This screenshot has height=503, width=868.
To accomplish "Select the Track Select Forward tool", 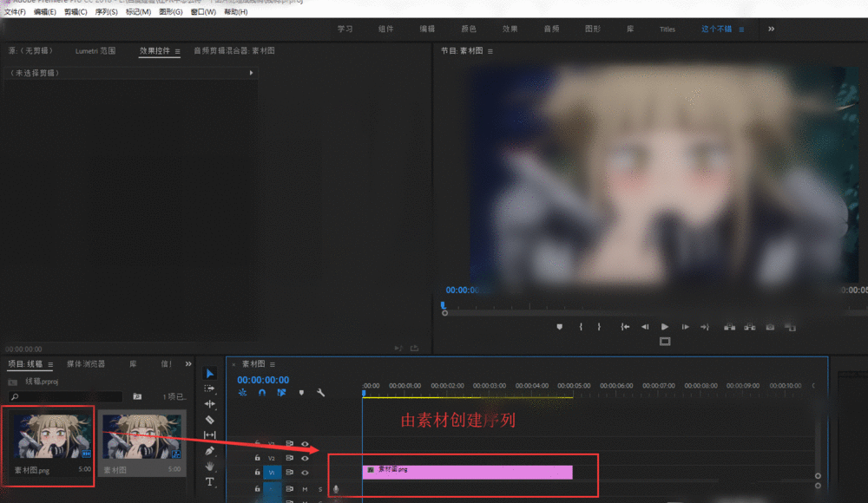I will (210, 389).
